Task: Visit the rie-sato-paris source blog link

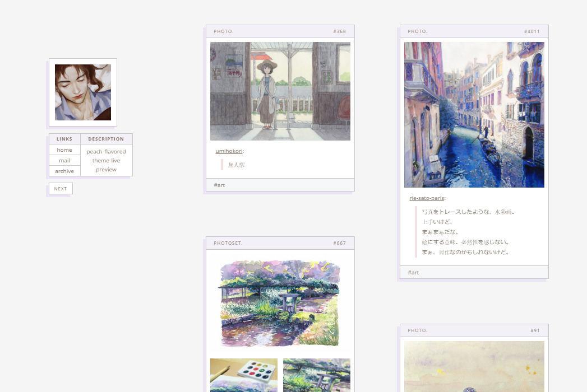Action: click(x=426, y=198)
